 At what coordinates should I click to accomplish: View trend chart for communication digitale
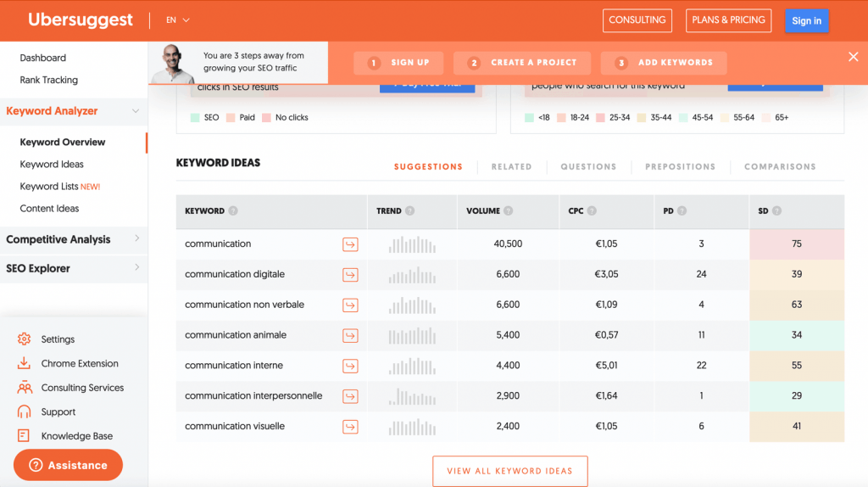412,275
